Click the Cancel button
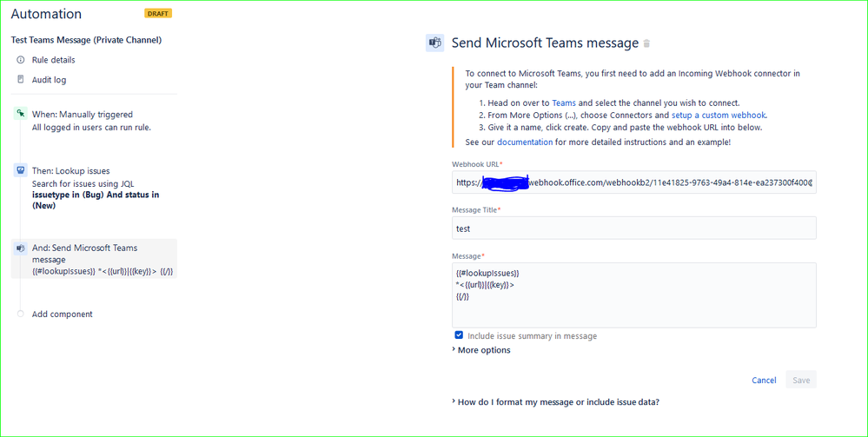868x437 pixels. click(x=764, y=380)
